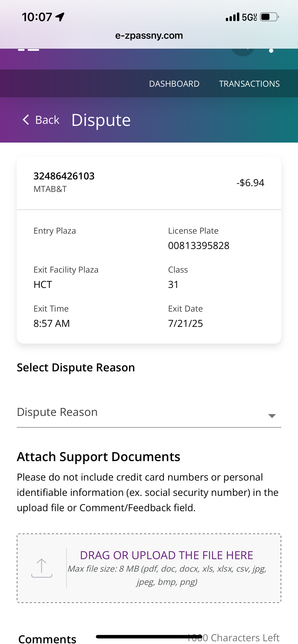
Task: Switch to the DASHBOARD tab
Action: 174,84
